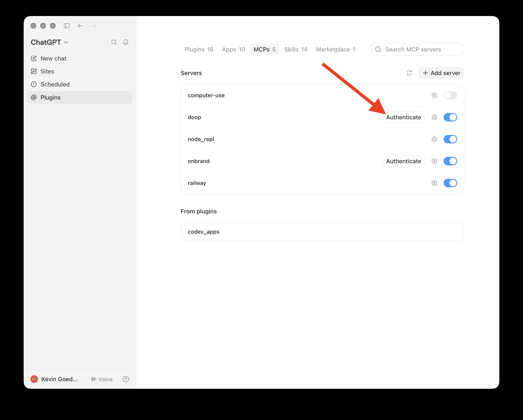The height and width of the screenshot is (420, 523).
Task: Switch to the Apps 10 tab
Action: 233,49
